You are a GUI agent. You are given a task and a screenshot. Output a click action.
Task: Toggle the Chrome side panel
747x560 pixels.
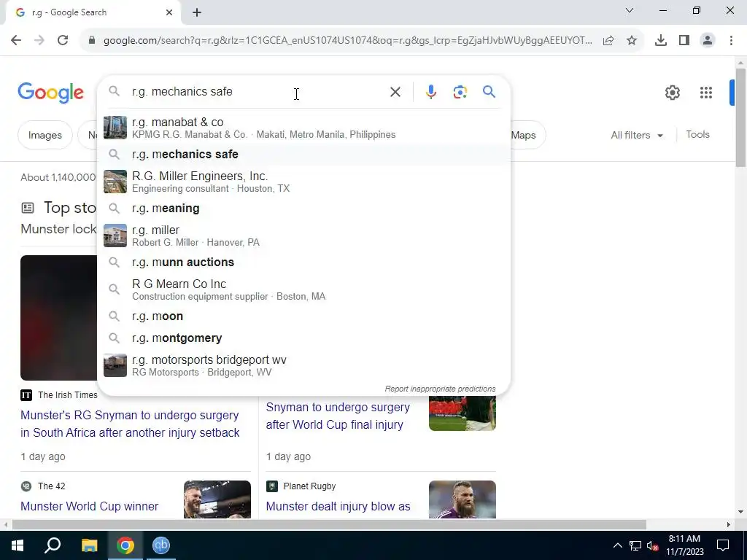point(684,41)
